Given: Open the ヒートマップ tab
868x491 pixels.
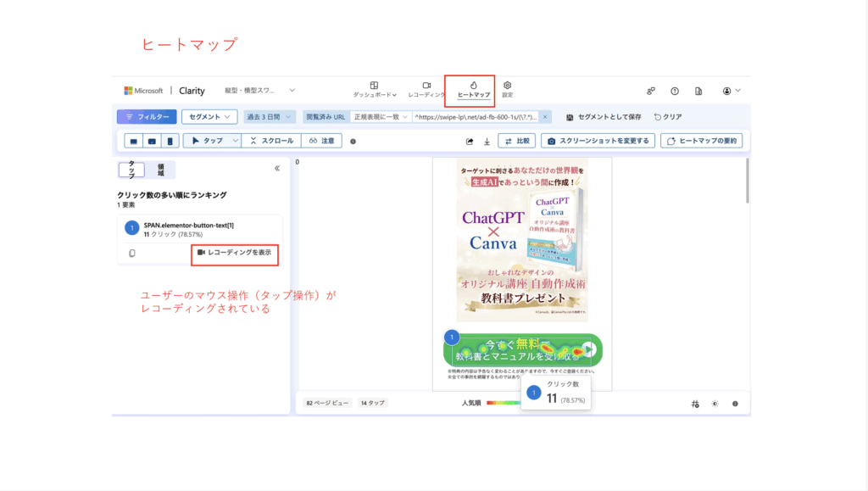Looking at the screenshot, I should click(473, 90).
